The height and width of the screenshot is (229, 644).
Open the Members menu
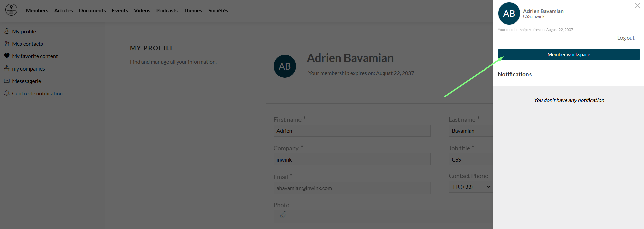click(x=37, y=10)
